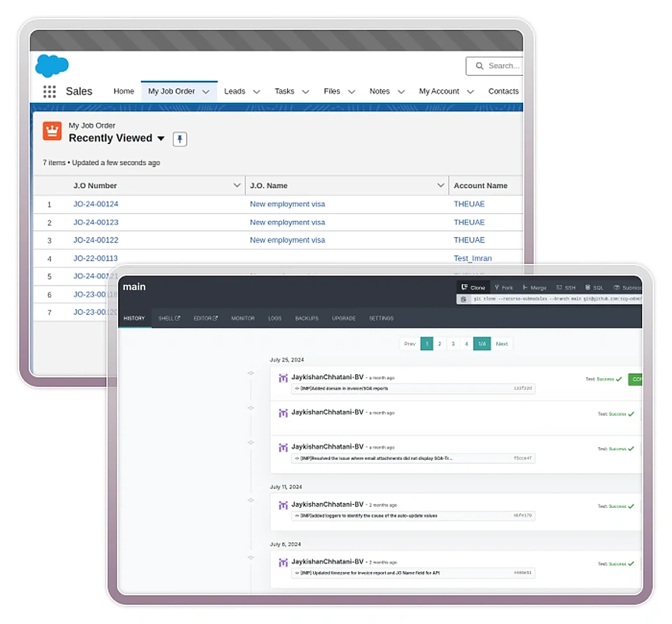Open job order JO-24-00122
672x624 pixels.
(96, 240)
